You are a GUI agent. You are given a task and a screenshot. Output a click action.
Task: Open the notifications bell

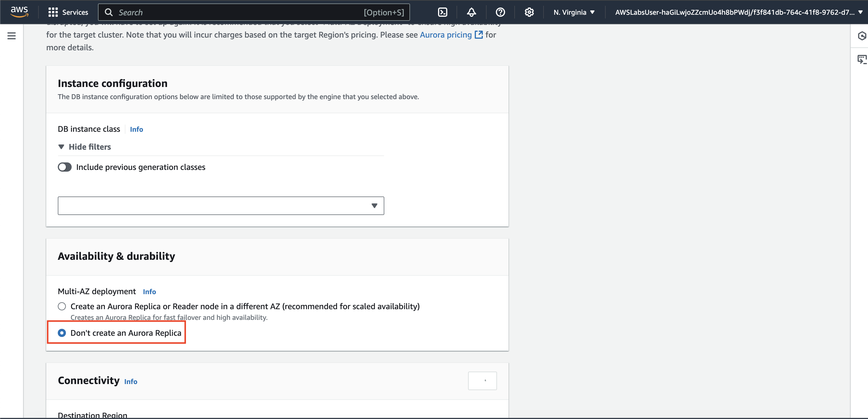coord(471,12)
